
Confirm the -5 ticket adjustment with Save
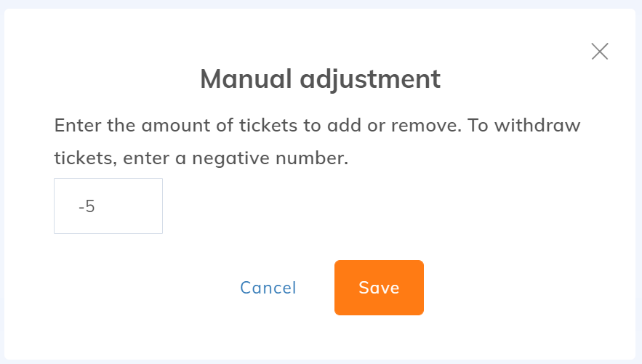coord(379,288)
